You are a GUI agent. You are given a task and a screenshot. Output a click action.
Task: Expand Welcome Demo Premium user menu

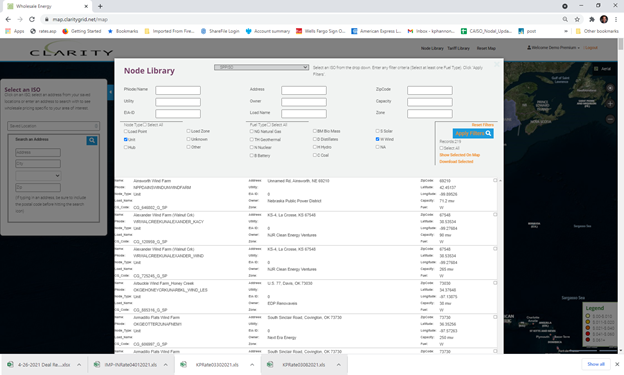[554, 48]
